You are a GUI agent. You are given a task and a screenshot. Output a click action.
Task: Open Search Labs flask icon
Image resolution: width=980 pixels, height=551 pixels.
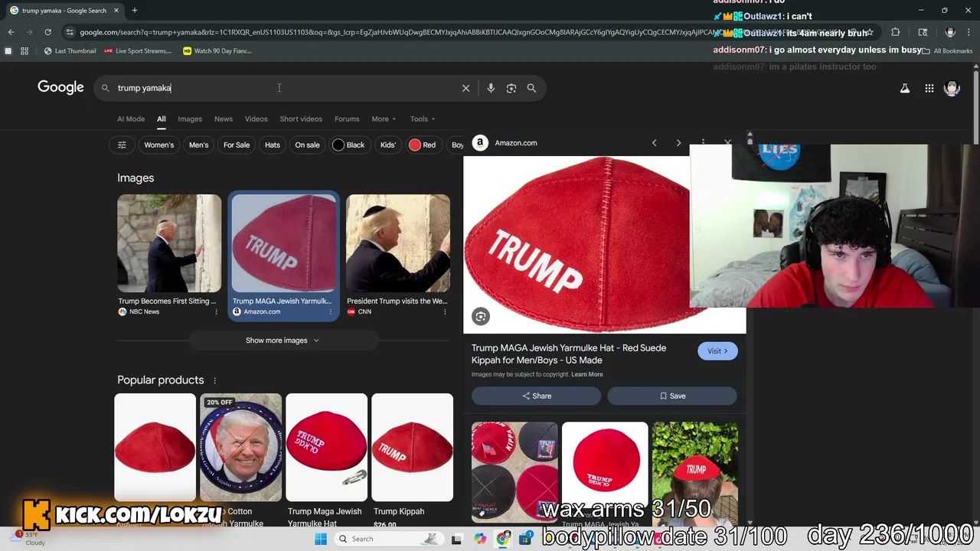(905, 88)
